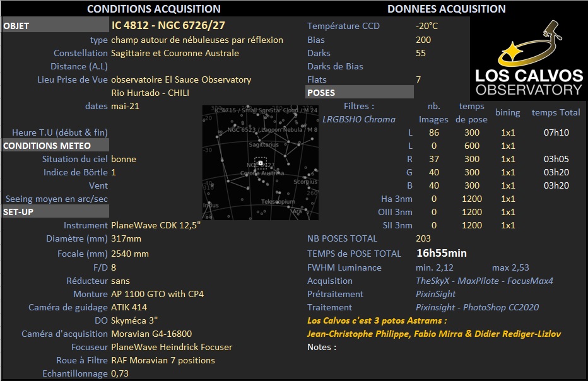Select the total exposure time 16h55min
588x381 pixels.
click(442, 253)
